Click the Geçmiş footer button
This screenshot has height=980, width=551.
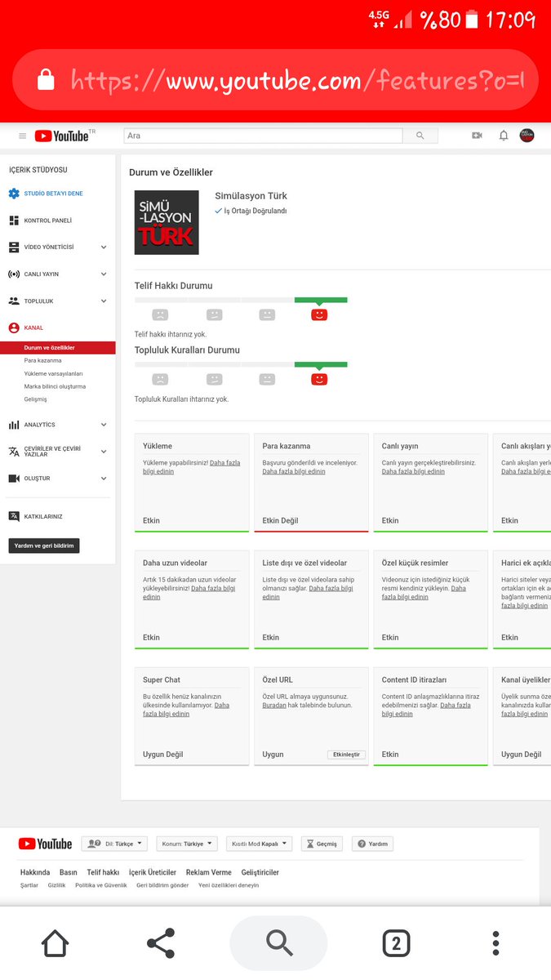(322, 844)
